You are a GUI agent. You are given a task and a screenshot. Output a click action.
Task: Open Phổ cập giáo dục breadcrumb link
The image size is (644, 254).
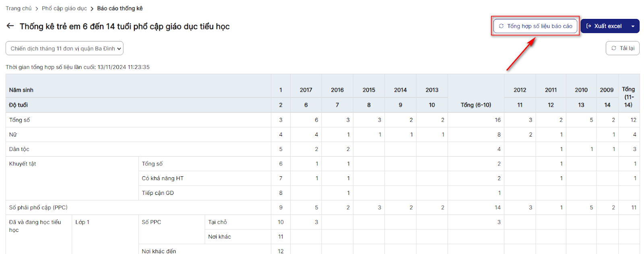point(64,8)
